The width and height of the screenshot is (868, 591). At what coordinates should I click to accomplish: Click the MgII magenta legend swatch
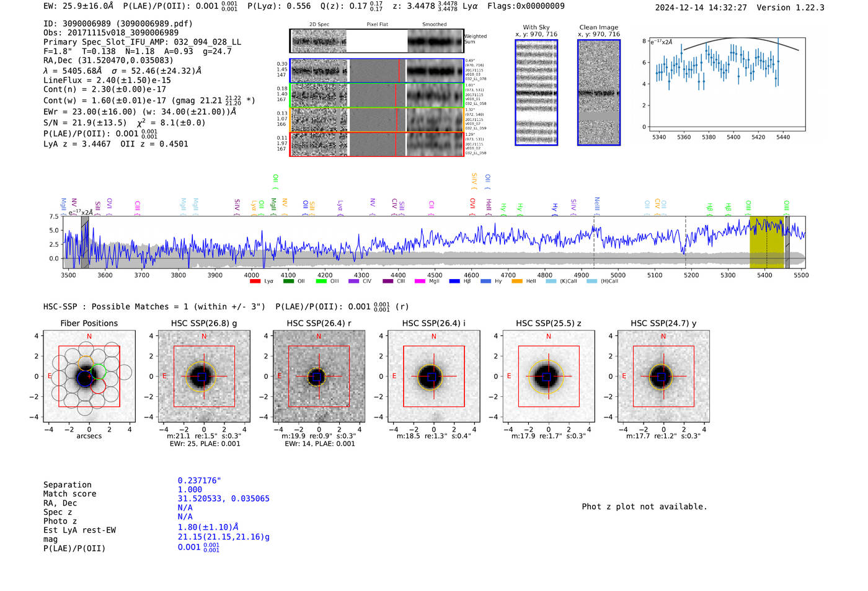coord(420,282)
